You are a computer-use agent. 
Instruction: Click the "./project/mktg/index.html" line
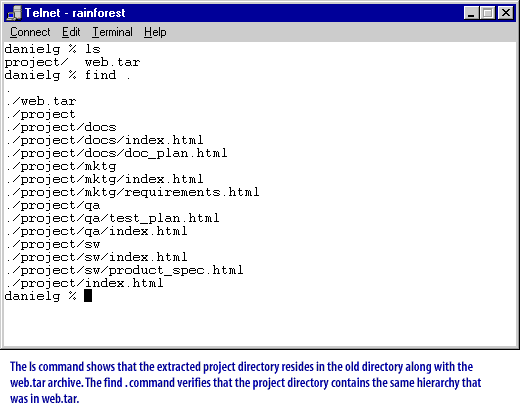point(105,179)
